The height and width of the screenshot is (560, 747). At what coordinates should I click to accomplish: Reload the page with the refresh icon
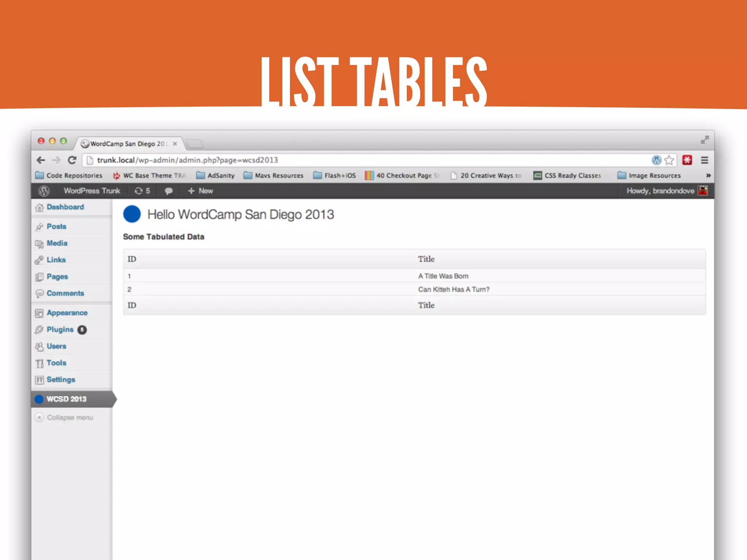(72, 160)
